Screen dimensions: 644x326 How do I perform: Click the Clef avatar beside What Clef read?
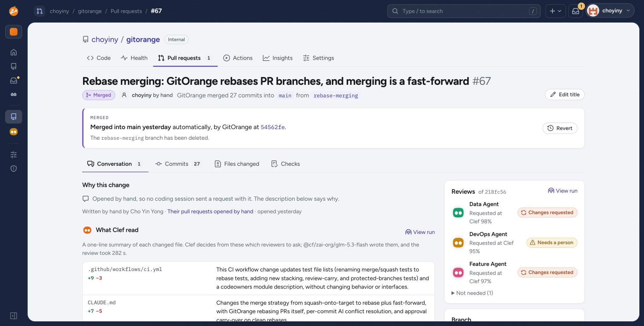point(87,230)
